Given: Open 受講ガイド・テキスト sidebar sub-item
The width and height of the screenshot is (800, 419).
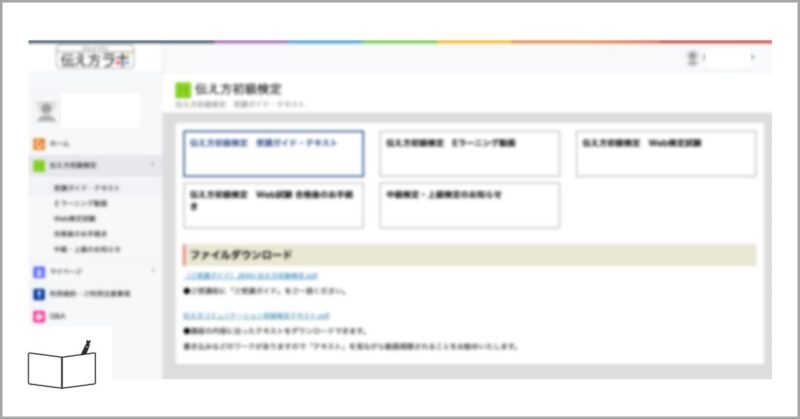Looking at the screenshot, I should pos(87,188).
